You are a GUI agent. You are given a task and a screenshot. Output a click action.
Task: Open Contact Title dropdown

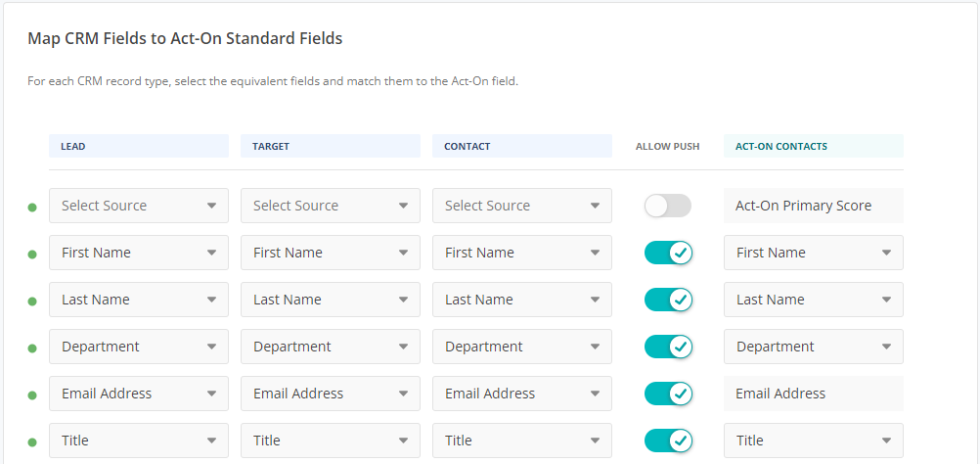point(522,441)
